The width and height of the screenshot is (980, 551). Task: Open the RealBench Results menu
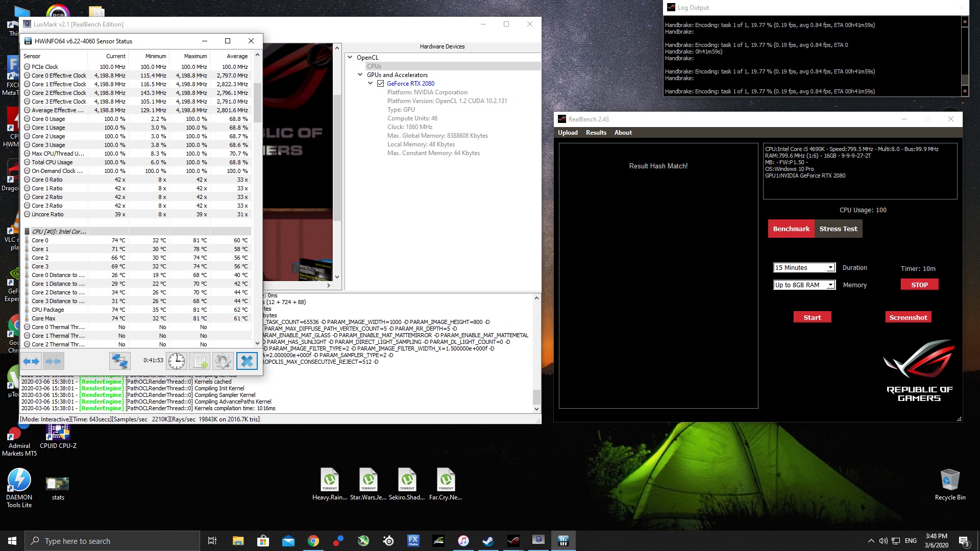(x=596, y=133)
